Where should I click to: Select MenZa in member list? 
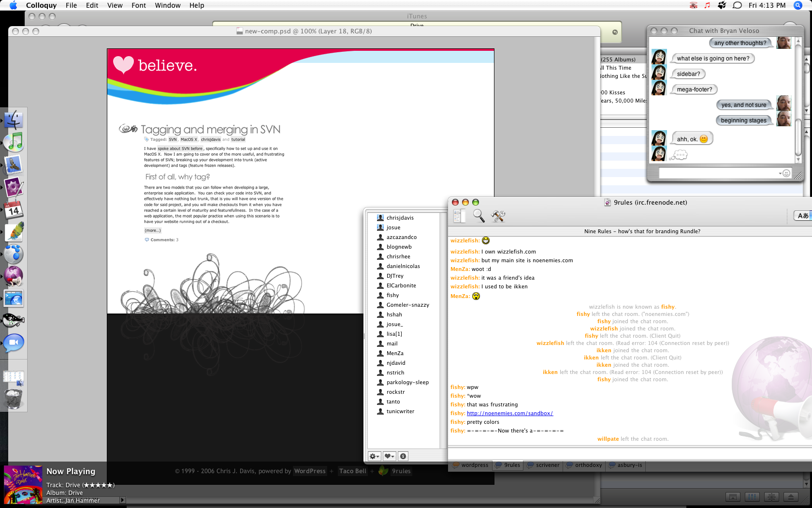coord(403,353)
